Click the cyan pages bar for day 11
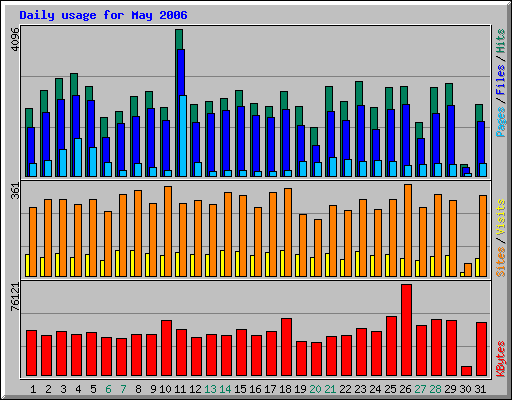Viewport: 512px width, 400px height. coord(183,136)
